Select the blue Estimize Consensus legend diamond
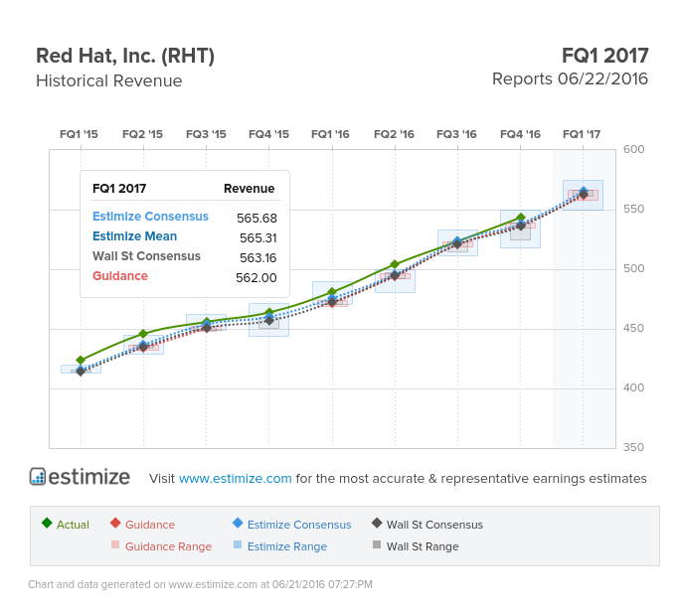 pyautogui.click(x=238, y=523)
